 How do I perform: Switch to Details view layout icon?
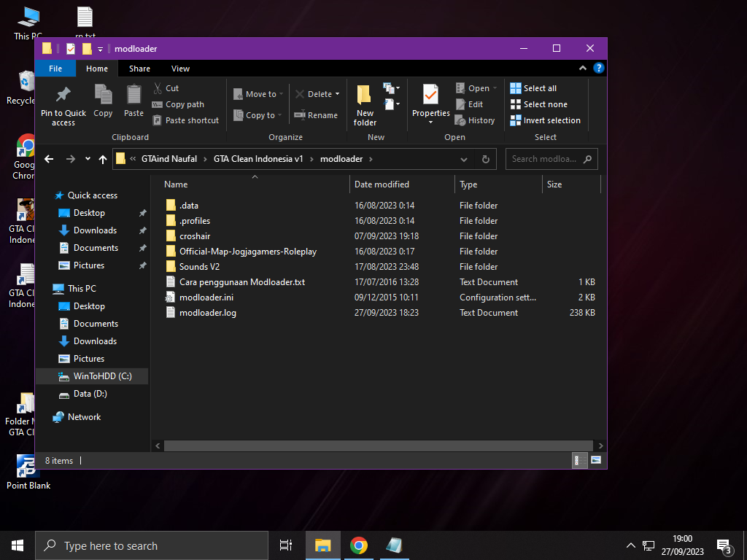coord(579,461)
